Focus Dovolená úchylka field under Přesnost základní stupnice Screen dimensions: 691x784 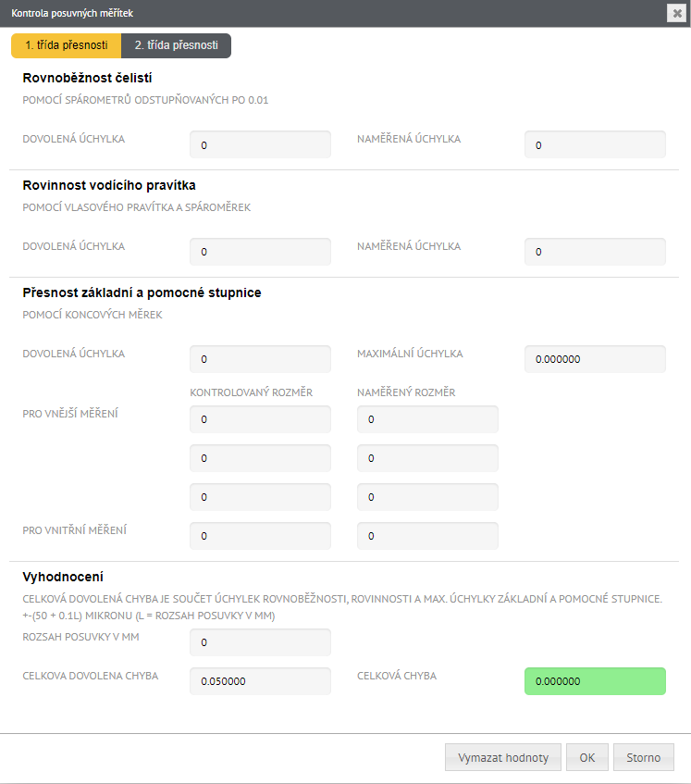point(260,359)
